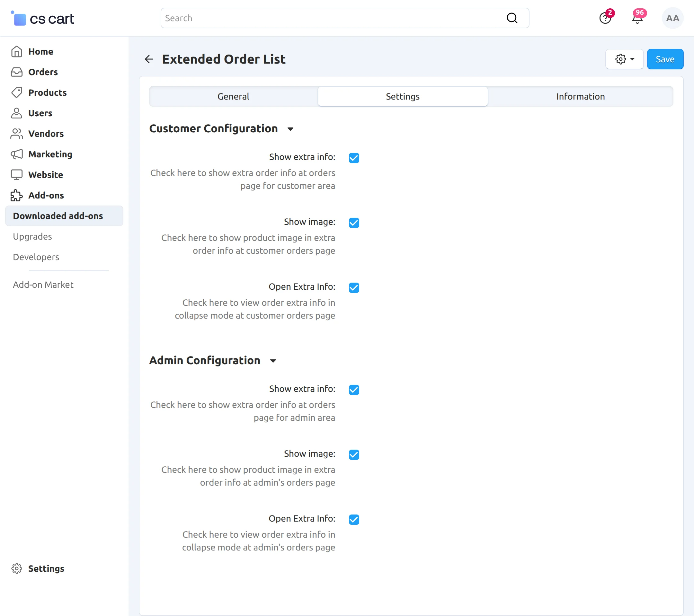Click into the Search input field
694x616 pixels.
(x=333, y=18)
